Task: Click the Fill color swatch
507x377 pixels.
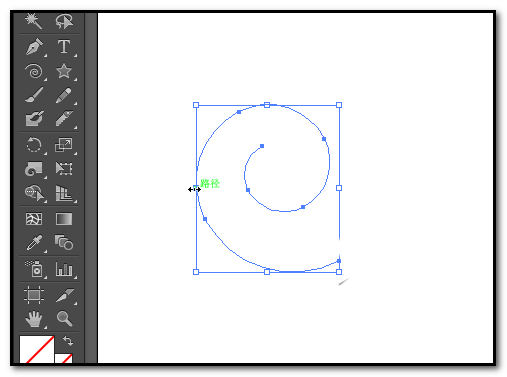Action: [x=37, y=349]
